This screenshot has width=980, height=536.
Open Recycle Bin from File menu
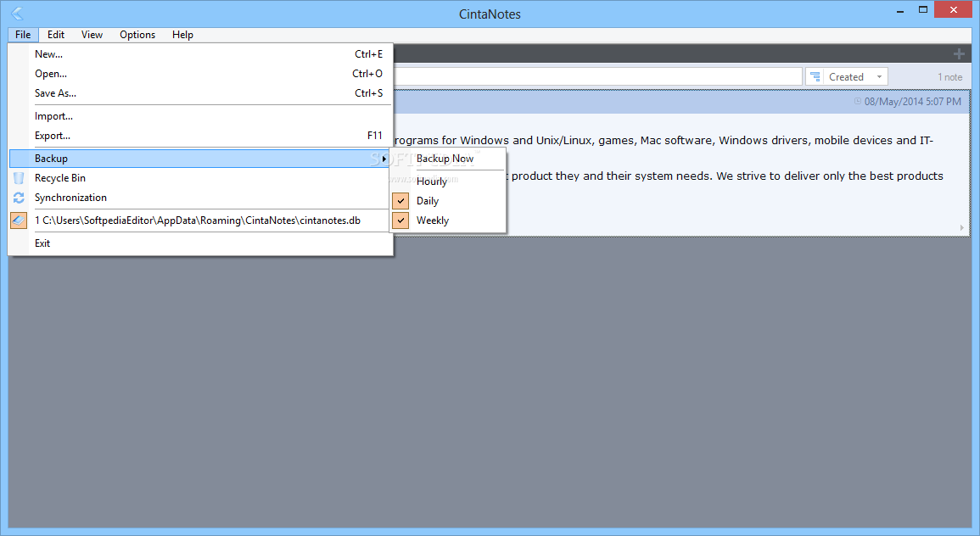pyautogui.click(x=200, y=178)
